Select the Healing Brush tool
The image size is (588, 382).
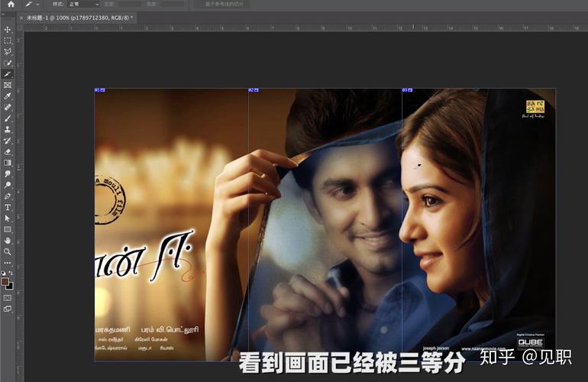click(8, 107)
